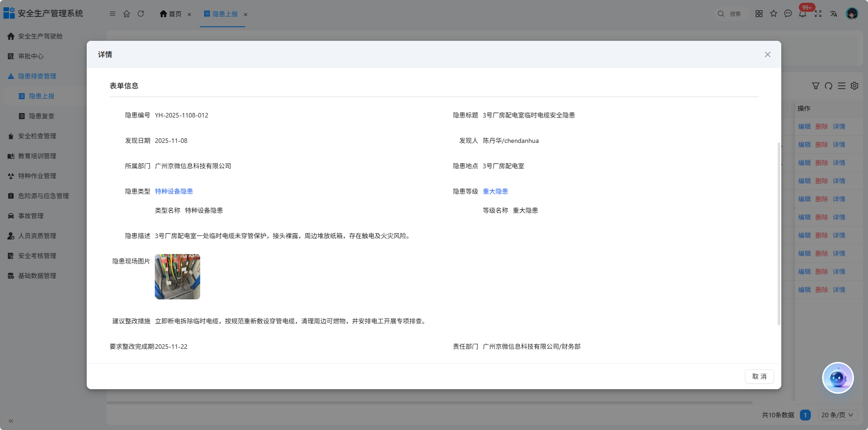Close the 首页 tab
Screen dimensions: 868x430
coord(189,15)
